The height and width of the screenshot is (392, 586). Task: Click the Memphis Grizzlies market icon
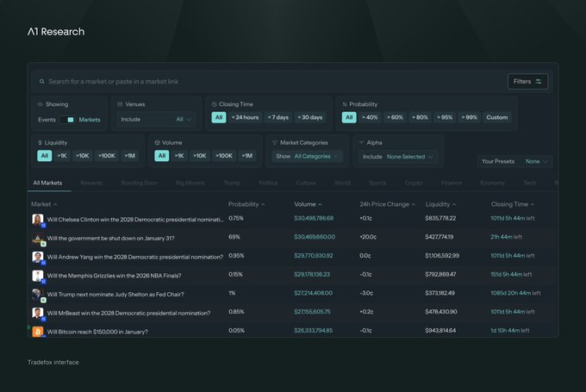pyautogui.click(x=38, y=276)
